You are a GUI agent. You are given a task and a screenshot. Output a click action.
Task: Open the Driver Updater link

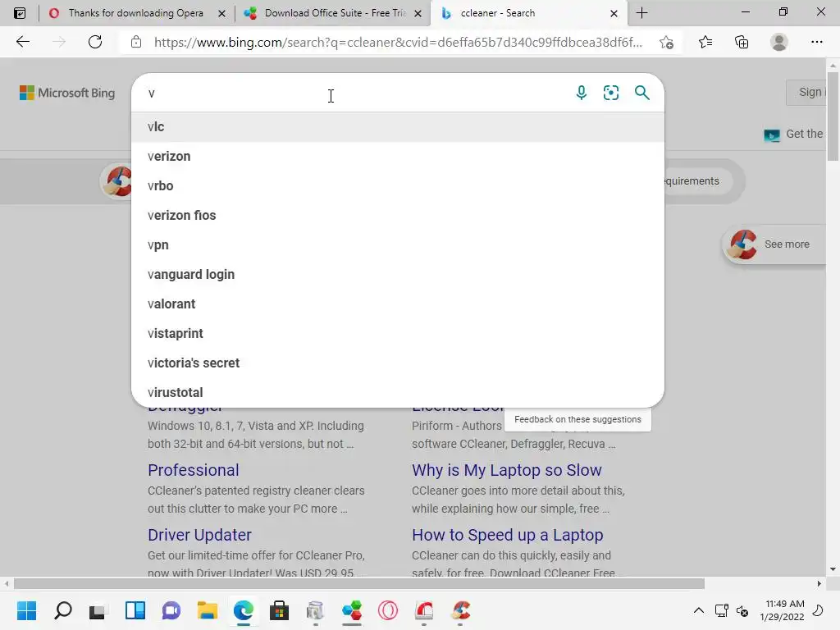(199, 535)
